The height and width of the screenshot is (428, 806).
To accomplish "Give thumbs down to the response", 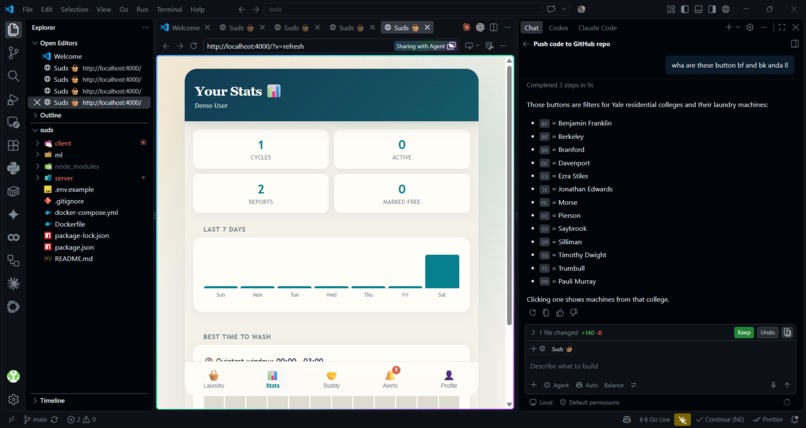I will tap(573, 312).
